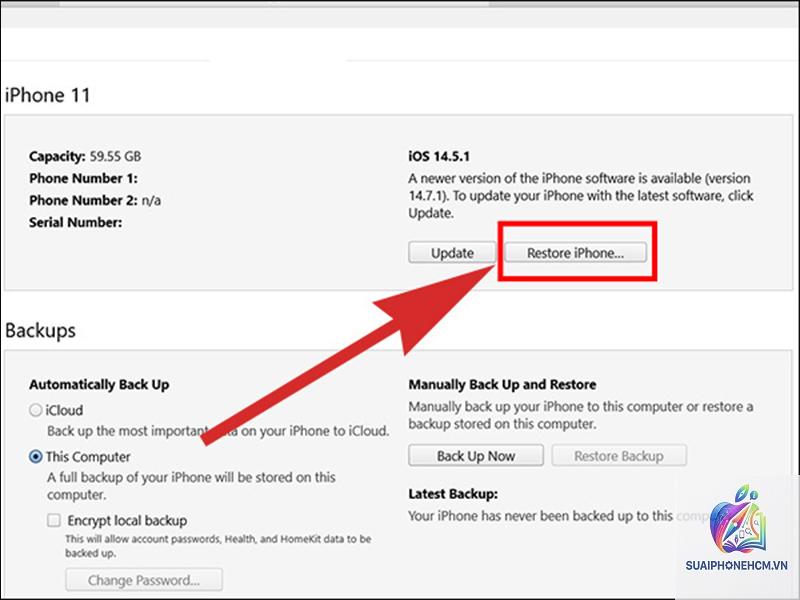Screen dimensions: 800x600
Task: Click the greyed Restore Backup button
Action: [619, 456]
